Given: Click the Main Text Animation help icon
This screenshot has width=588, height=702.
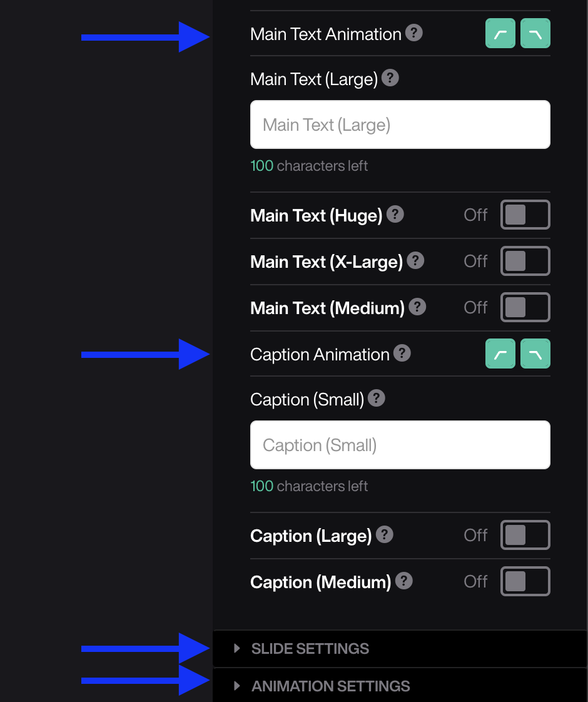Looking at the screenshot, I should coord(413,33).
